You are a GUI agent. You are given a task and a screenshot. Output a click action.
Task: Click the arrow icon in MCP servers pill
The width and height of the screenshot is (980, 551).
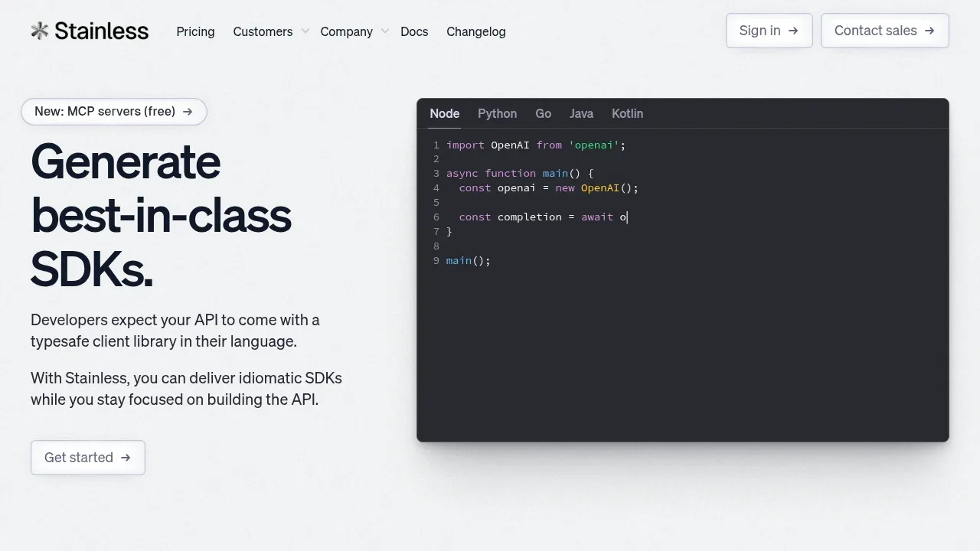click(188, 112)
